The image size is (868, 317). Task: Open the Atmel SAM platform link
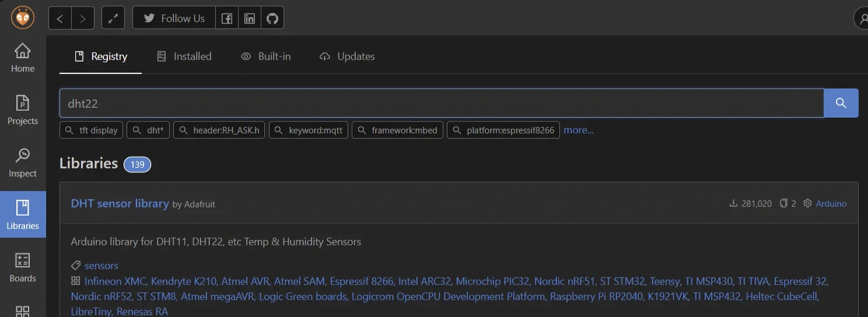[299, 281]
